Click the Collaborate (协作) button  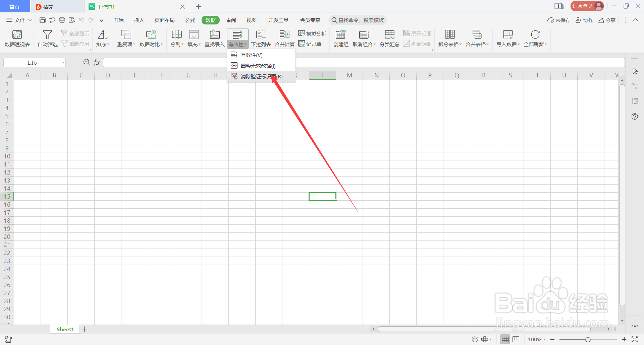click(x=584, y=20)
